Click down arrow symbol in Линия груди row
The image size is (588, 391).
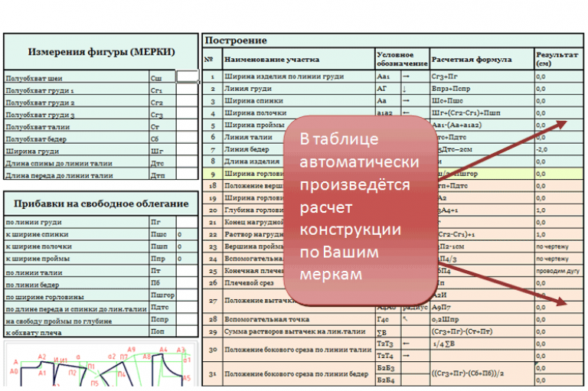[x=405, y=89]
